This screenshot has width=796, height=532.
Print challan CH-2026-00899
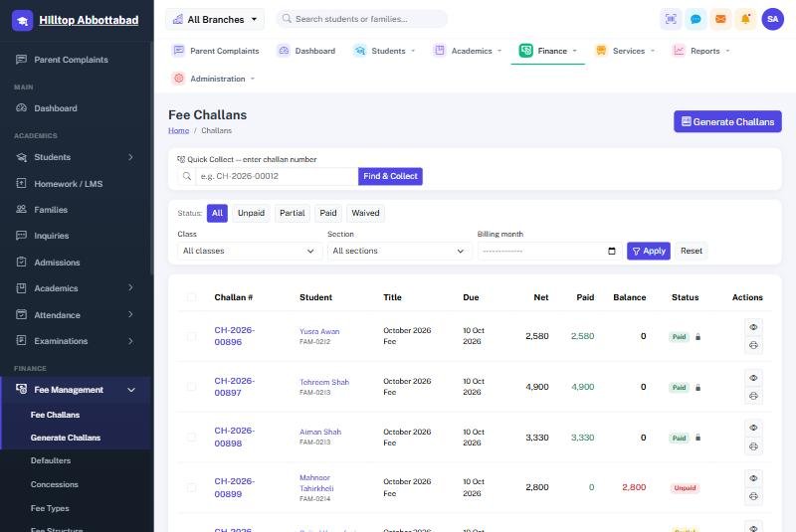(753, 496)
